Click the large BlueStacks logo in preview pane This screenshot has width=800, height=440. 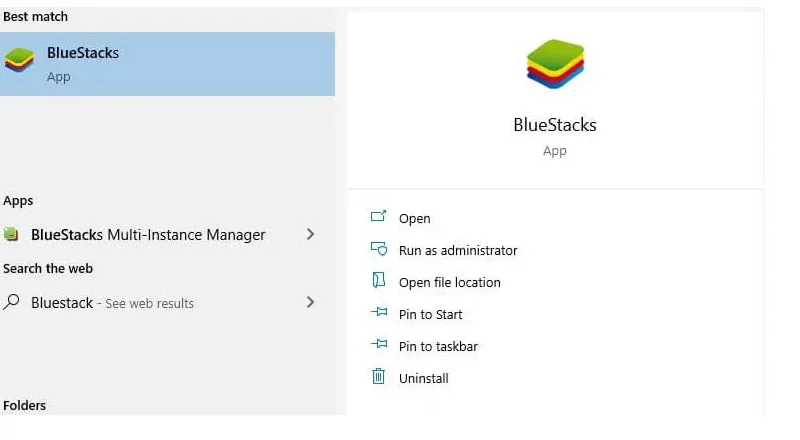(x=555, y=64)
